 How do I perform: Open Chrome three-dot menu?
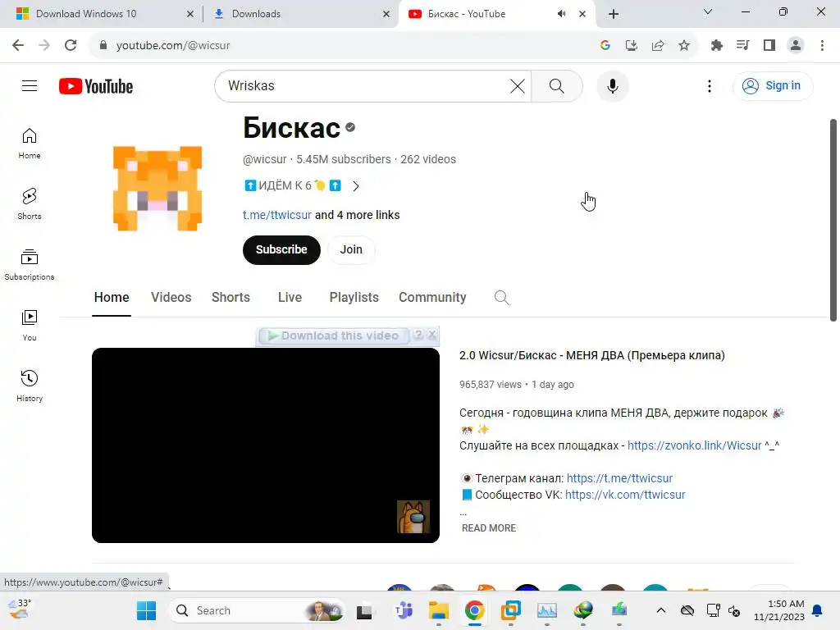[x=822, y=45]
